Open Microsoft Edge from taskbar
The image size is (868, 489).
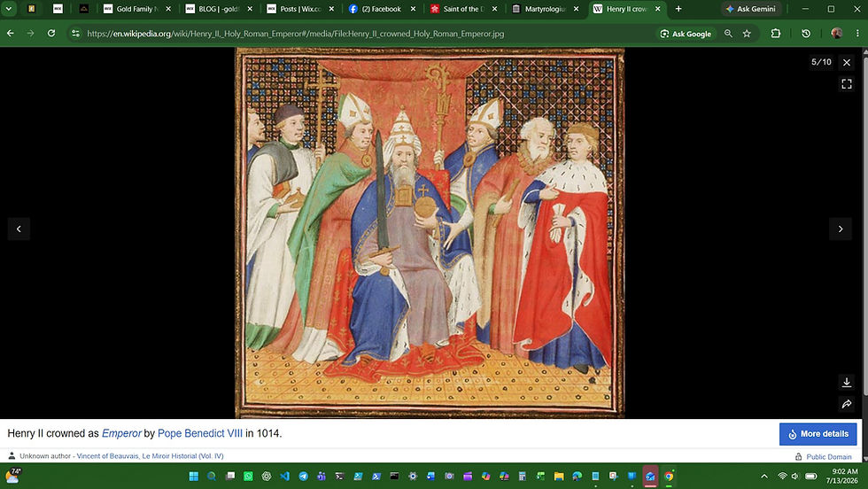point(577,477)
